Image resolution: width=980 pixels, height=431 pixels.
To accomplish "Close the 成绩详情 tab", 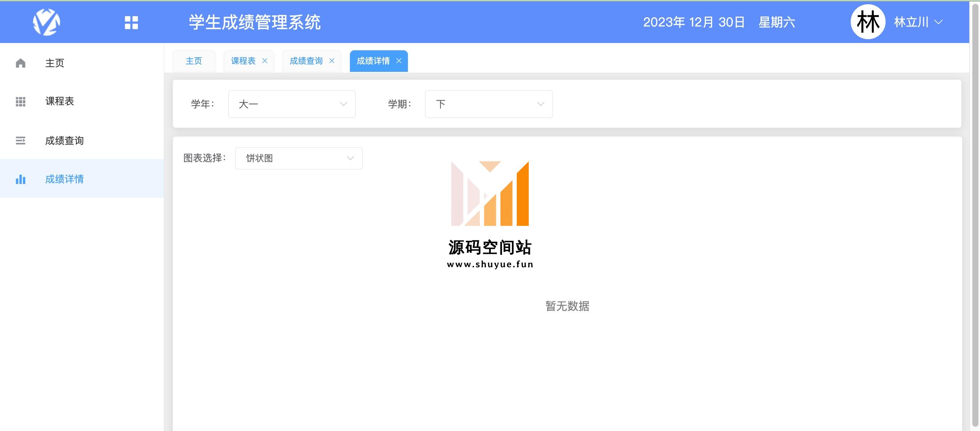I will pos(399,61).
